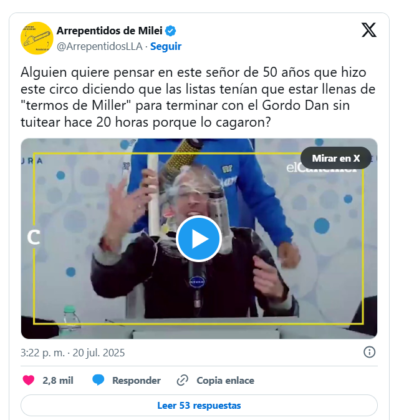Click the video thumbnail's elCanciller watermark
Image resolution: width=404 pixels, height=420 pixels.
click(x=322, y=168)
